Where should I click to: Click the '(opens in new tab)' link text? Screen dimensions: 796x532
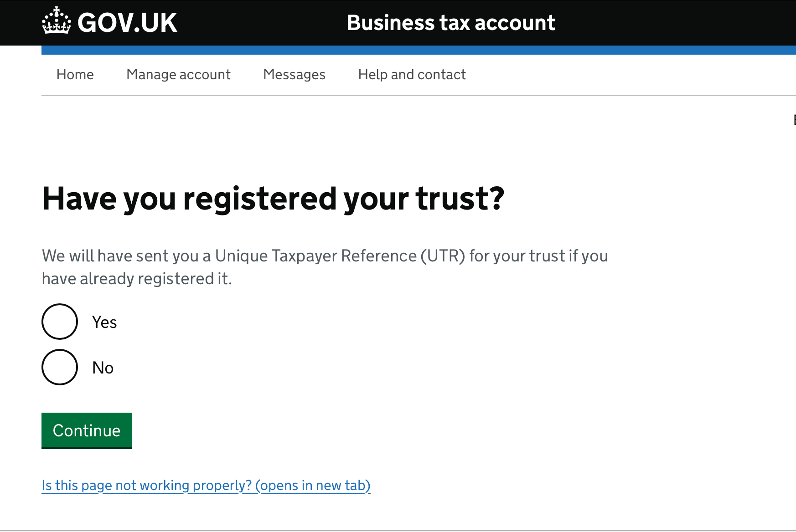click(313, 486)
